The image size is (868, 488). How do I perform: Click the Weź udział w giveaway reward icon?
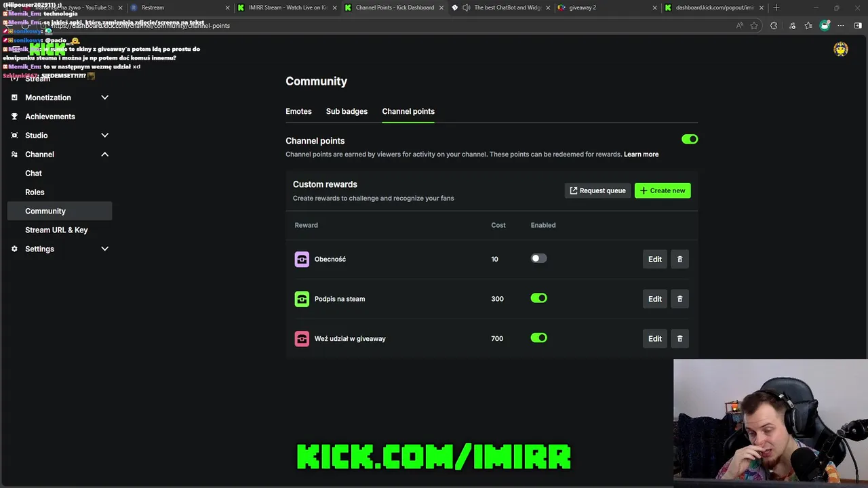click(302, 338)
